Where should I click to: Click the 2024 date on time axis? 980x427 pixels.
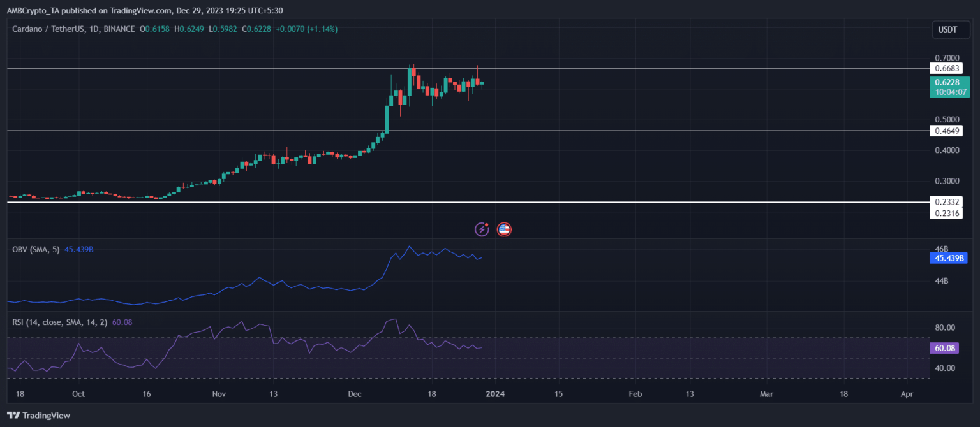point(495,394)
